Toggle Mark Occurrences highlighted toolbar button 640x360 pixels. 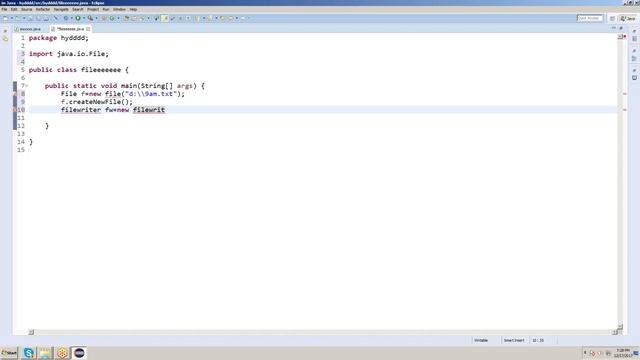pyautogui.click(x=165, y=18)
